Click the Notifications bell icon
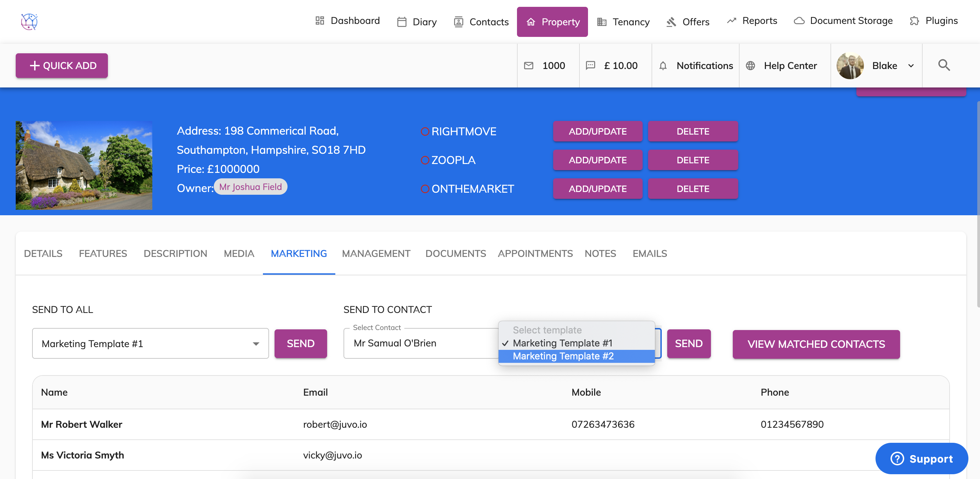 click(663, 66)
